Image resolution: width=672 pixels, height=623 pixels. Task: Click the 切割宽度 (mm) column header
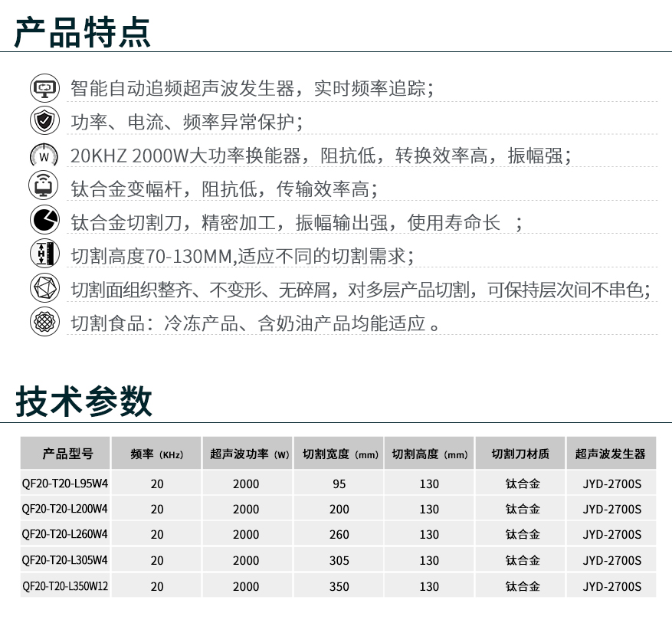pyautogui.click(x=340, y=454)
